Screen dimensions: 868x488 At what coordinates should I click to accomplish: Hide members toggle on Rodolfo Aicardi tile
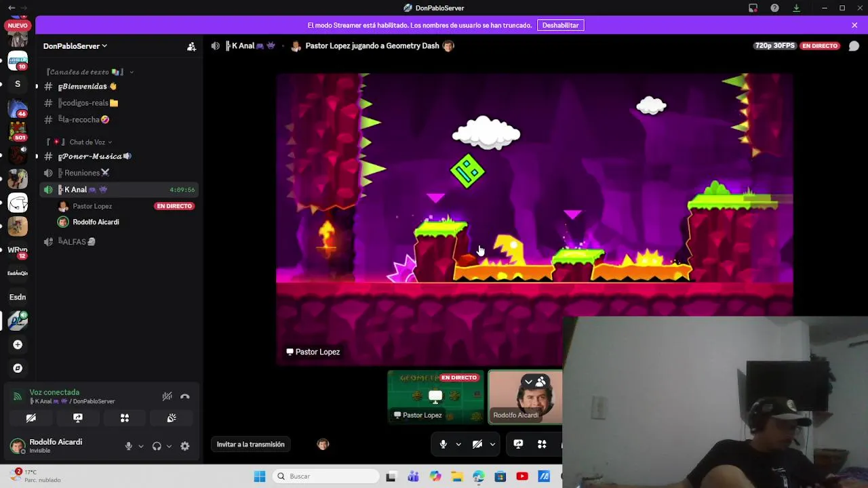tap(535, 382)
